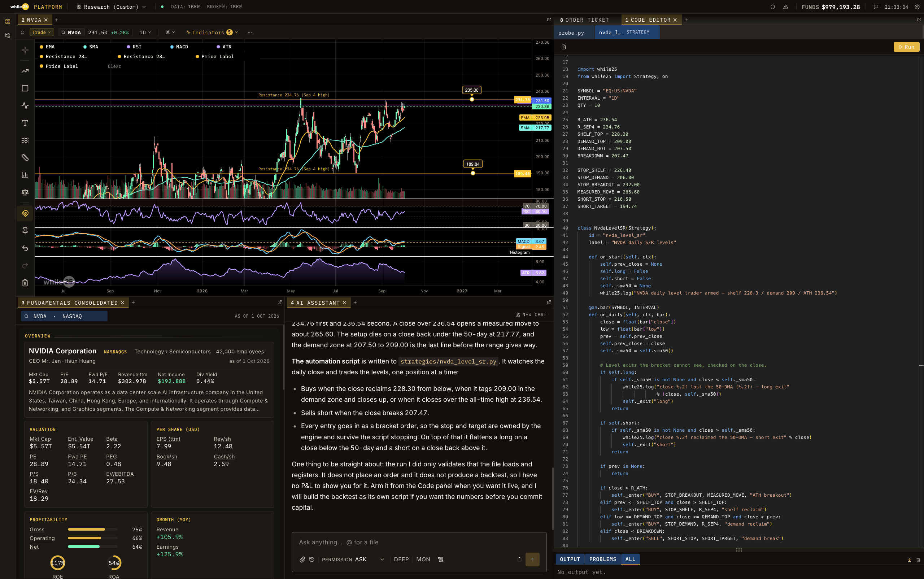The image size is (924, 579).
Task: Click the undo arrow in chart toolbar
Action: click(25, 248)
